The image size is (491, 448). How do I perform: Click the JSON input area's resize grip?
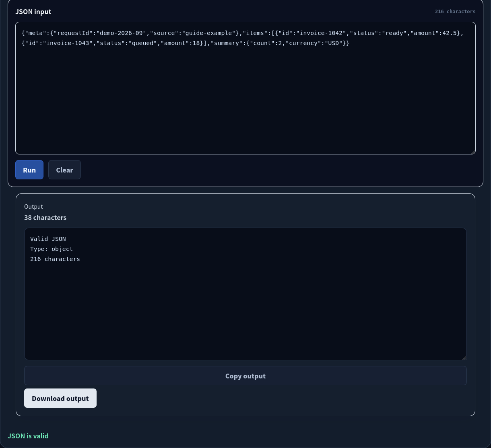pyautogui.click(x=472, y=151)
